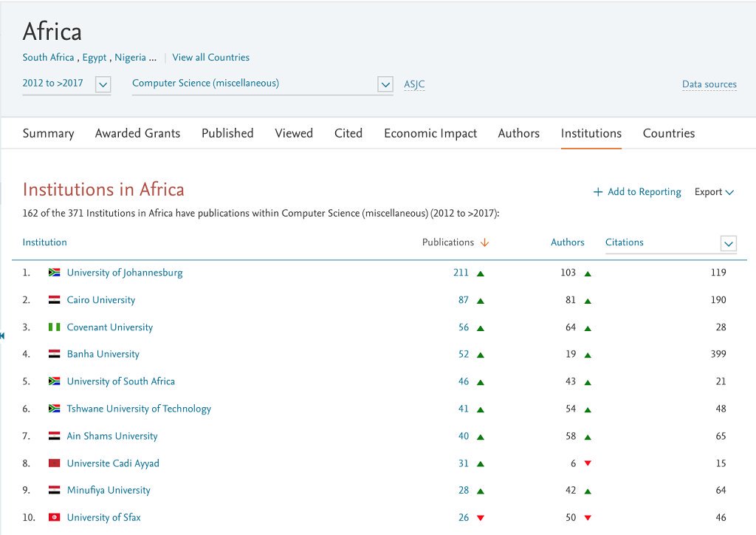756x535 pixels.
Task: Click the green up-trend arrow beside 211 publications
Action: point(480,273)
